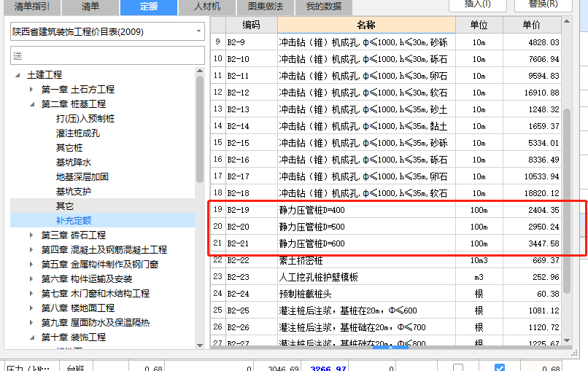Switch to the 图集做法 tab
The height and width of the screenshot is (371, 588).
pyautogui.click(x=266, y=7)
